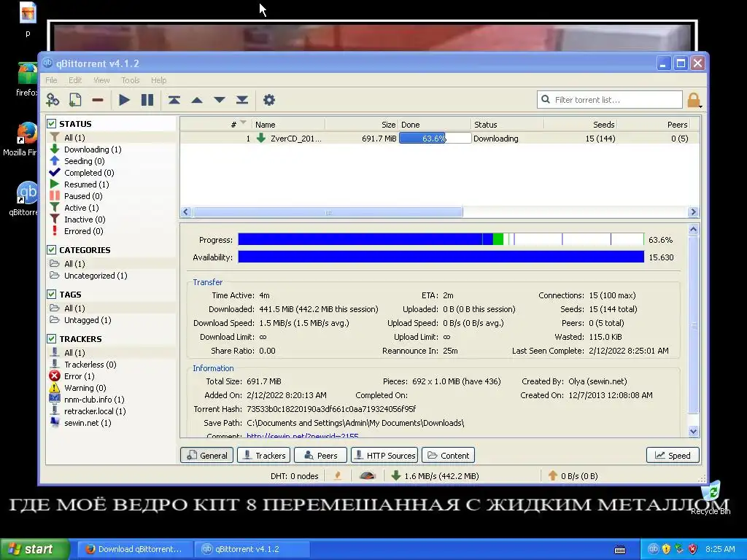This screenshot has width=747, height=560.
Task: Select the ZverCD_201... torrent row
Action: tap(439, 138)
